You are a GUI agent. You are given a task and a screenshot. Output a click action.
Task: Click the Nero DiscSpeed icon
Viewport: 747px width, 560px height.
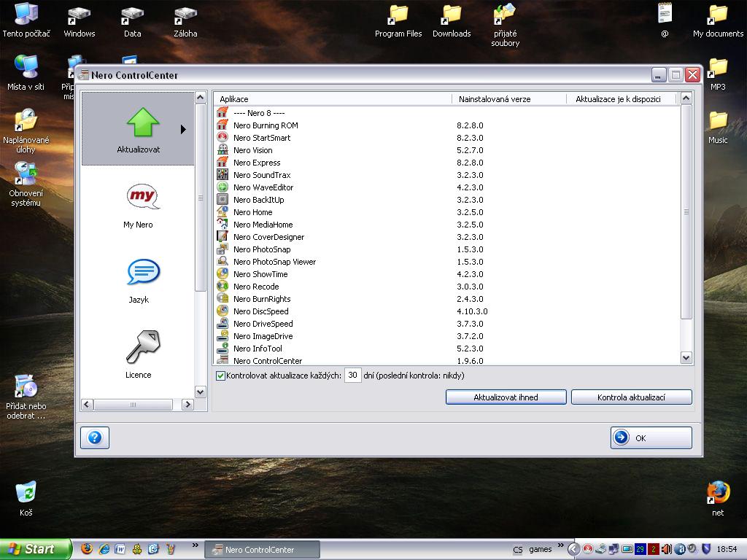pos(222,311)
